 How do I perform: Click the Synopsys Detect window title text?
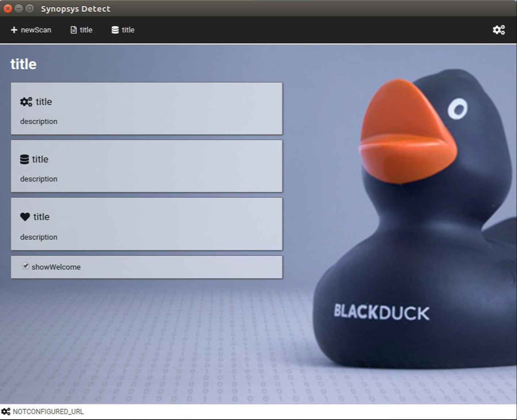(x=75, y=9)
